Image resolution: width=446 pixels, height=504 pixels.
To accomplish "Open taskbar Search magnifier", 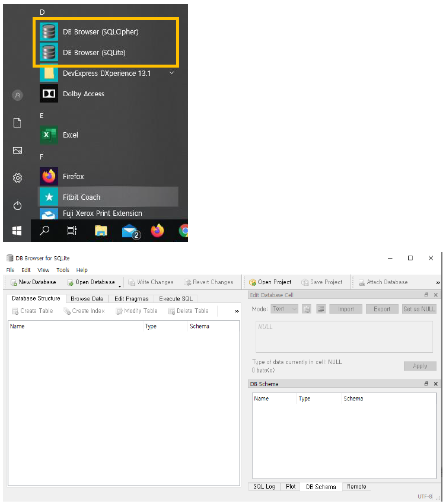I will (44, 231).
